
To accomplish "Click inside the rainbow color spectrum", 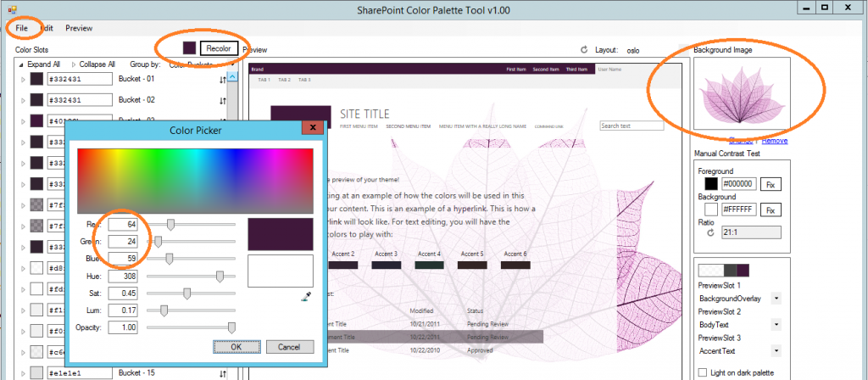I will pos(196,182).
